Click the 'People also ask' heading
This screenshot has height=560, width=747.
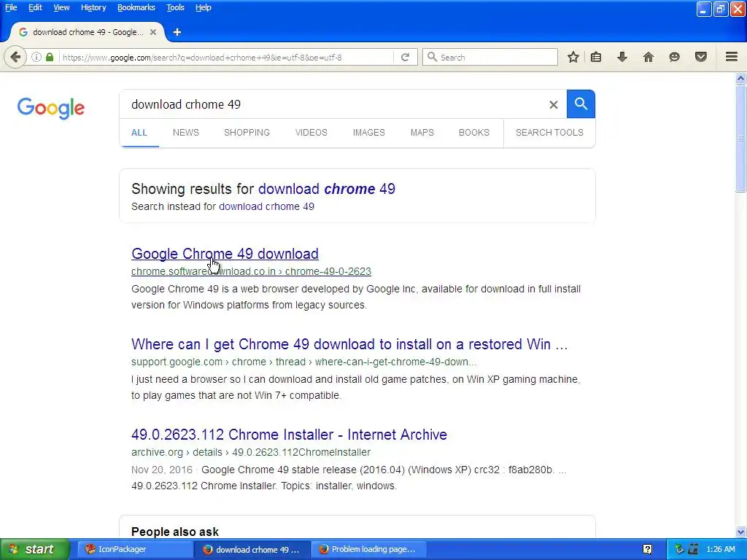tap(175, 532)
